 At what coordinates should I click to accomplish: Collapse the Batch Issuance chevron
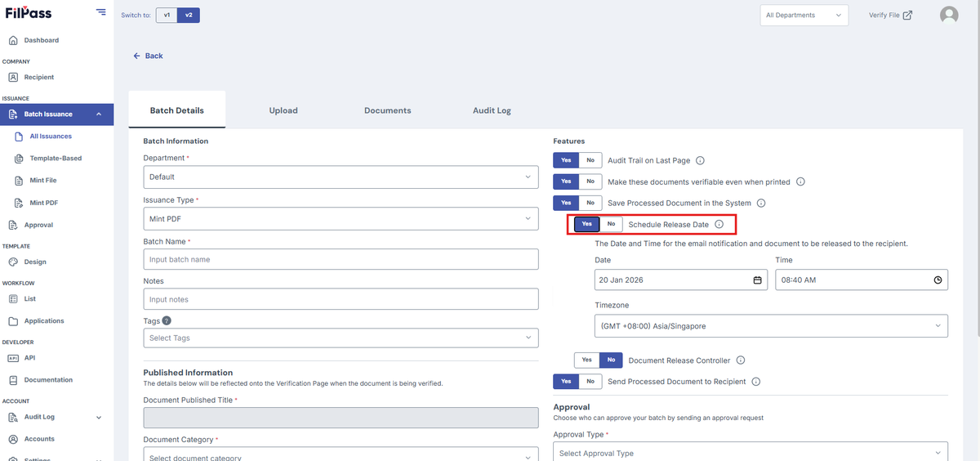[x=99, y=114]
